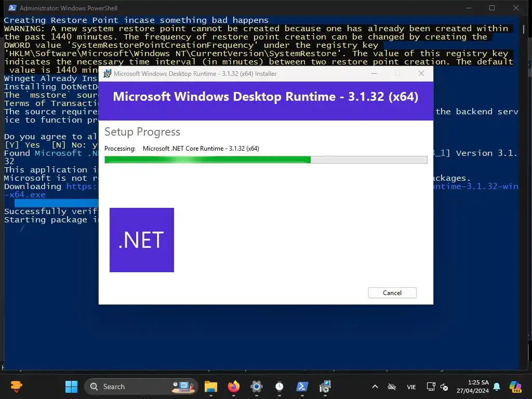
Task: Cancel the .NET Desktop Runtime setup
Action: 392,293
